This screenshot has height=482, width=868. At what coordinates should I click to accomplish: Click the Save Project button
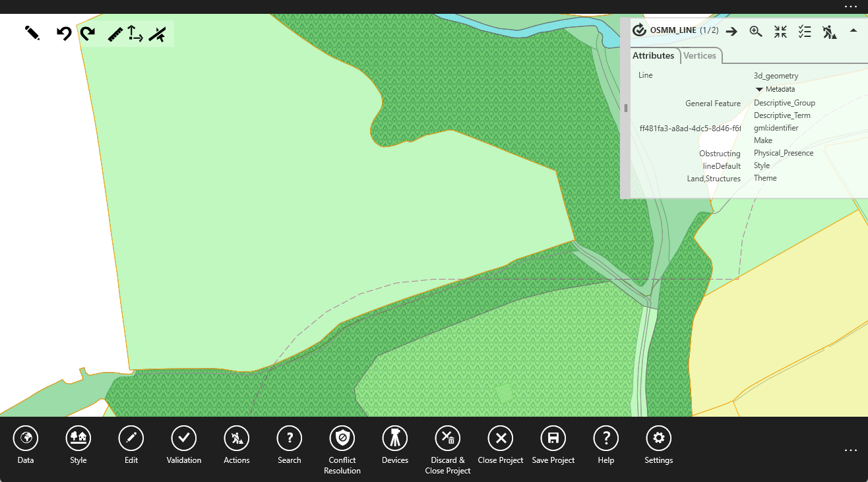(x=553, y=445)
